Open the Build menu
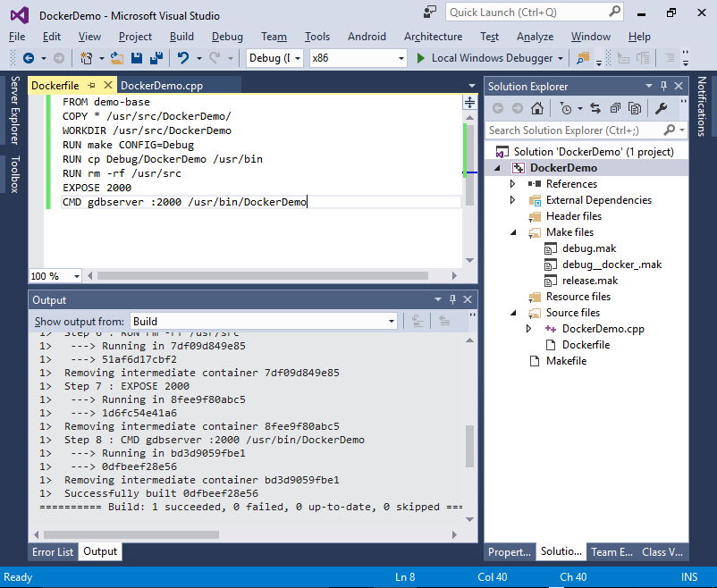This screenshot has height=588, width=717. pos(181,37)
